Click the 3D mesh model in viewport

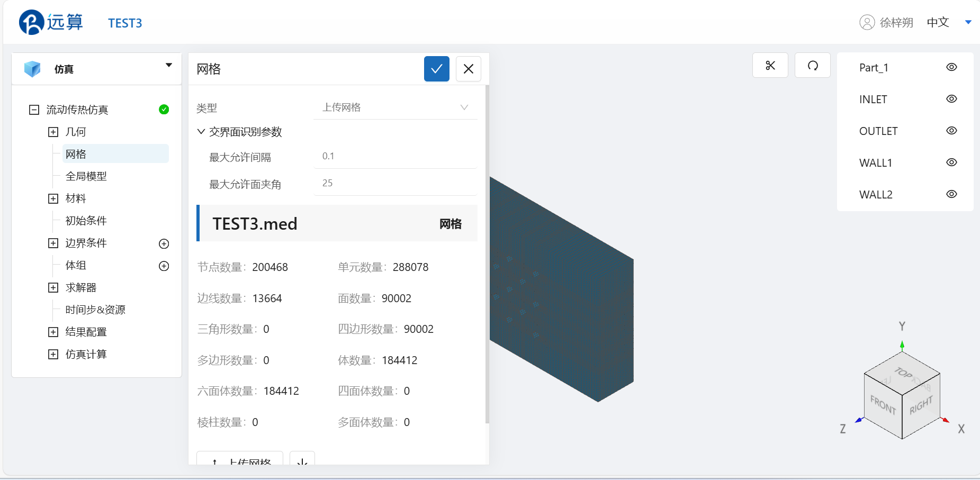[x=561, y=288]
